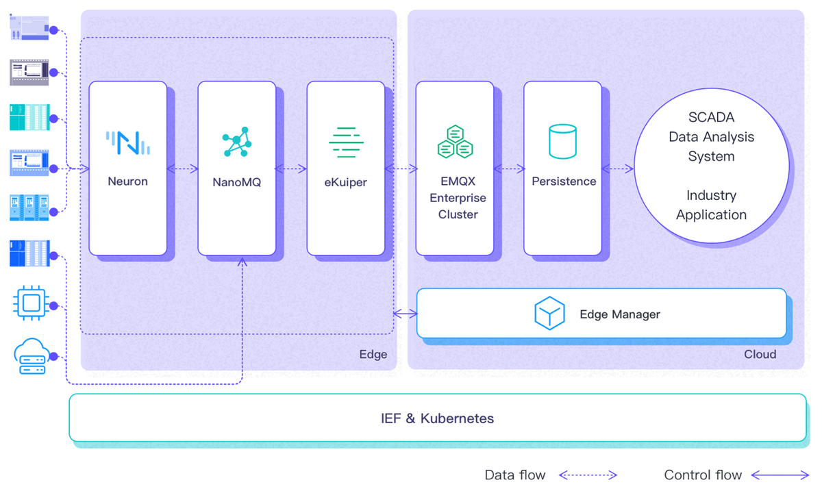Select the teal green PLC device icon
This screenshot has width=822, height=504.
[x=30, y=117]
